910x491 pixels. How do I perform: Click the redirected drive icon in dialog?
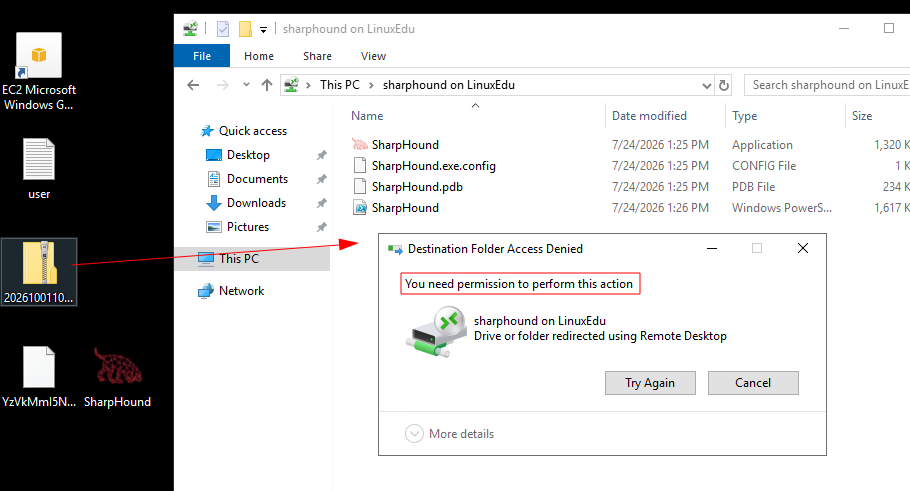pyautogui.click(x=436, y=331)
